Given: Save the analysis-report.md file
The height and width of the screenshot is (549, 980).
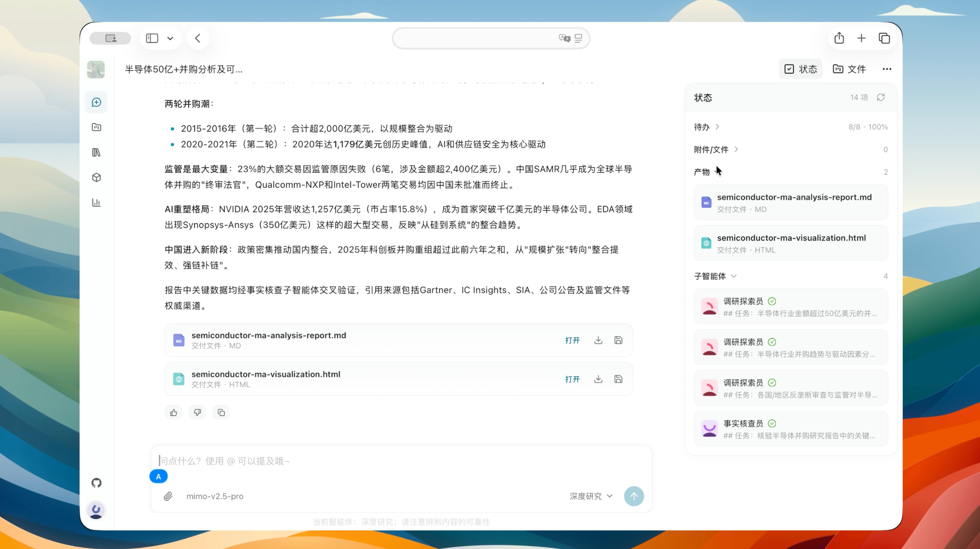Looking at the screenshot, I should click(x=618, y=340).
